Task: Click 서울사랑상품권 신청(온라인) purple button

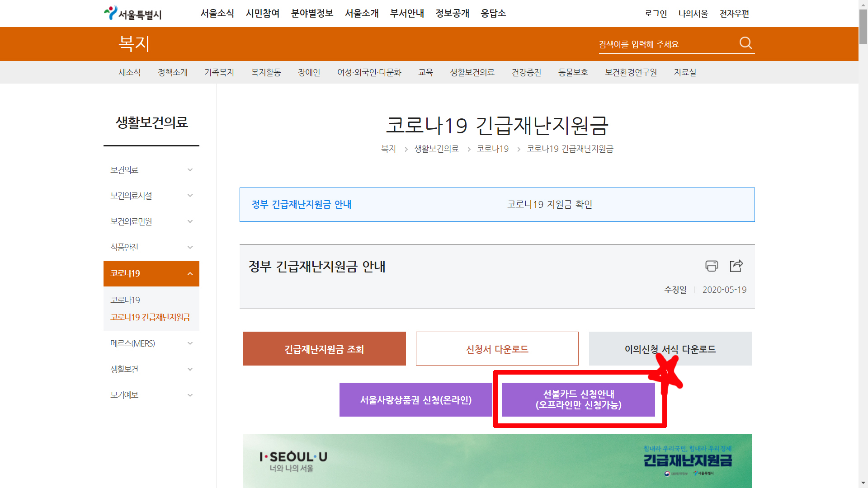Action: 415,400
